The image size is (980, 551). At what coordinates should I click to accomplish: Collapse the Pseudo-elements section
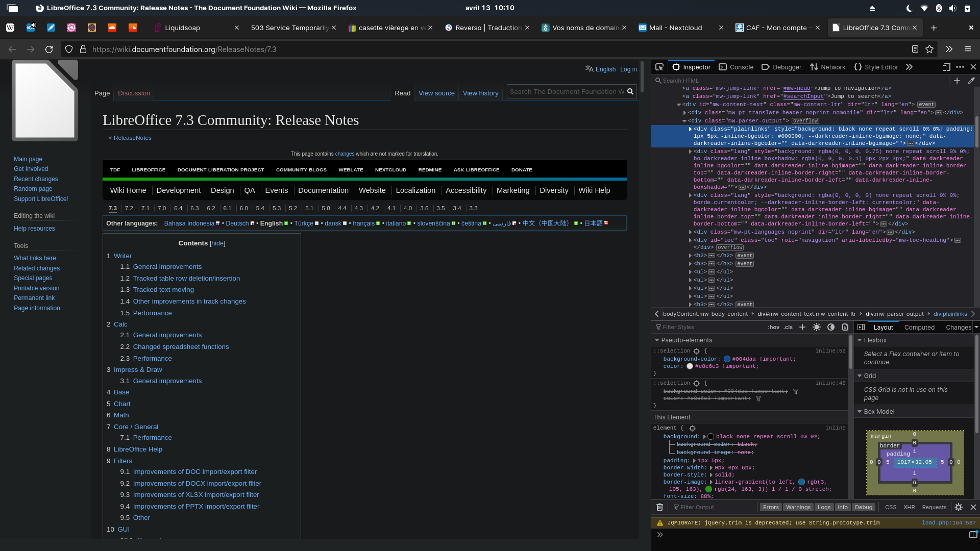pos(657,340)
